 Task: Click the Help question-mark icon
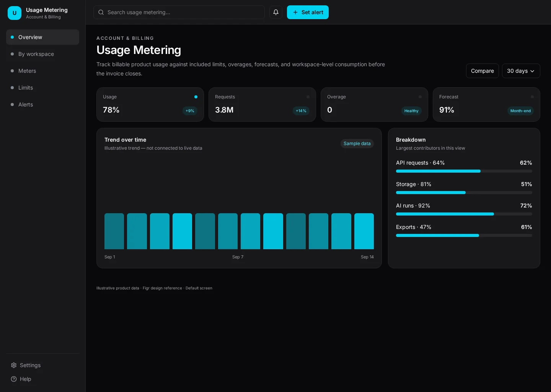[x=14, y=379]
